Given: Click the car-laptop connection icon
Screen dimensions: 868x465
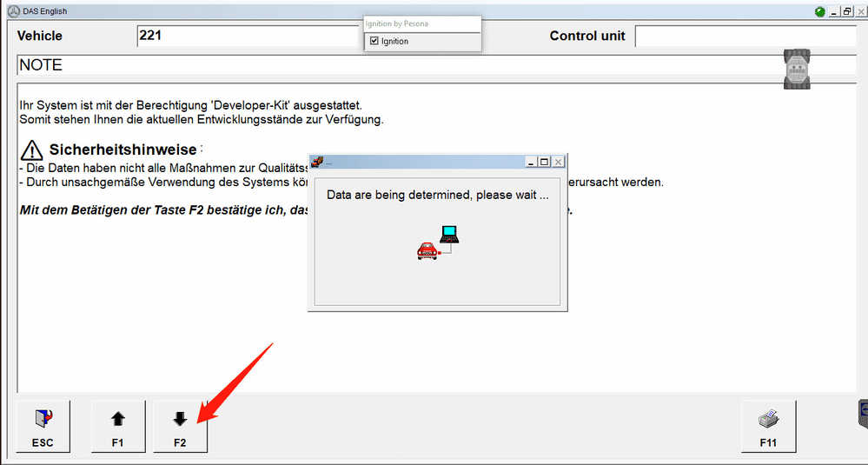Looking at the screenshot, I should coord(438,242).
